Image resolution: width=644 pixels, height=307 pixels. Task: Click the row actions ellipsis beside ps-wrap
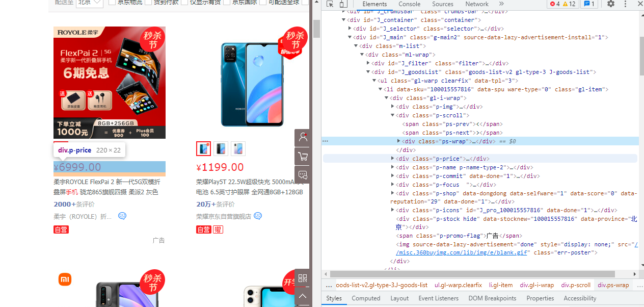pos(326,141)
